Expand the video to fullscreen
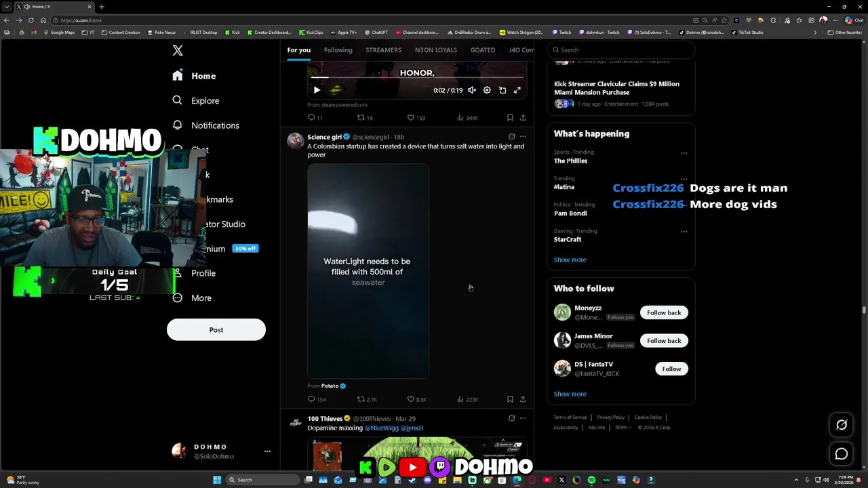868x488 pixels. [517, 90]
